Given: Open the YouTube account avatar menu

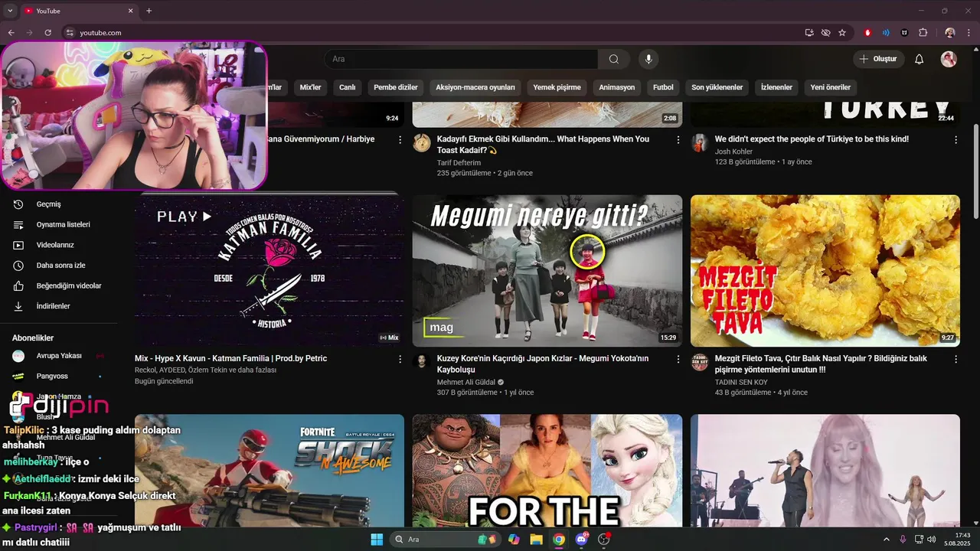Looking at the screenshot, I should coord(949,59).
